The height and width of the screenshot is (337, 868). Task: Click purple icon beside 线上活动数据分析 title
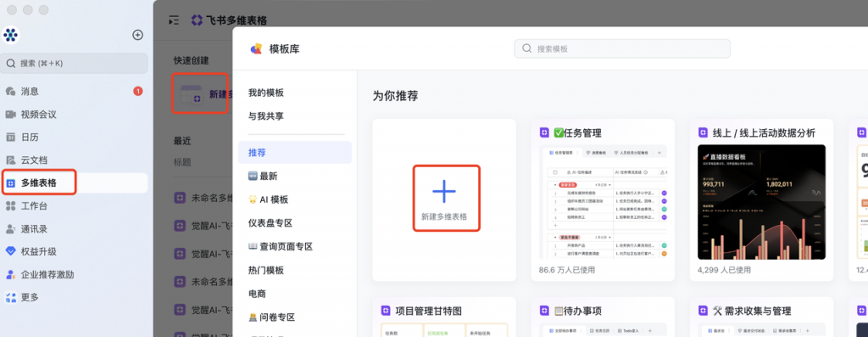pyautogui.click(x=703, y=133)
